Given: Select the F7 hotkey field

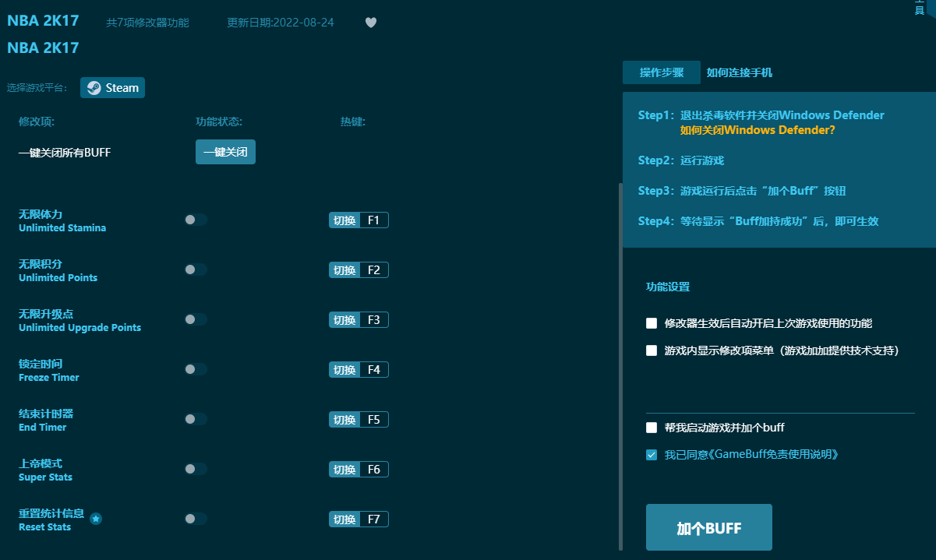Looking at the screenshot, I should [374, 519].
